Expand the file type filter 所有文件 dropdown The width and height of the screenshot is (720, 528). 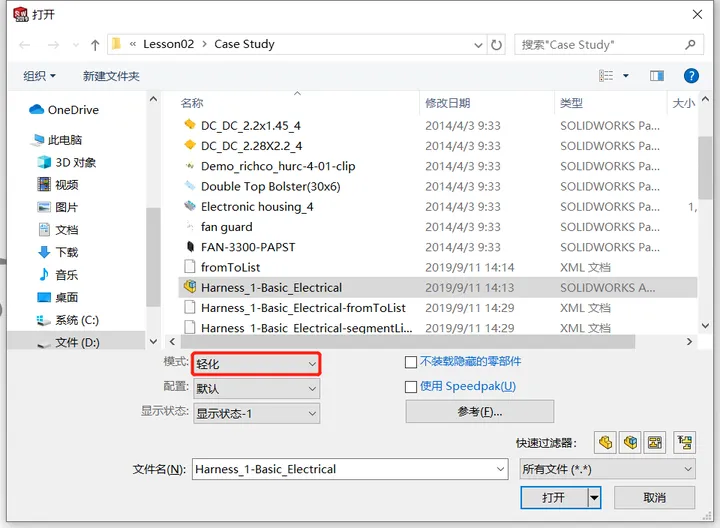tap(607, 469)
